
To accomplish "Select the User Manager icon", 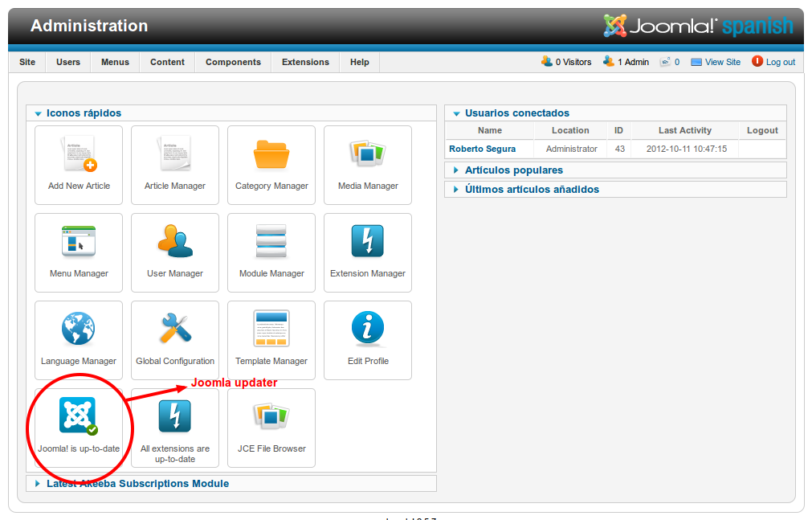I will (x=174, y=252).
